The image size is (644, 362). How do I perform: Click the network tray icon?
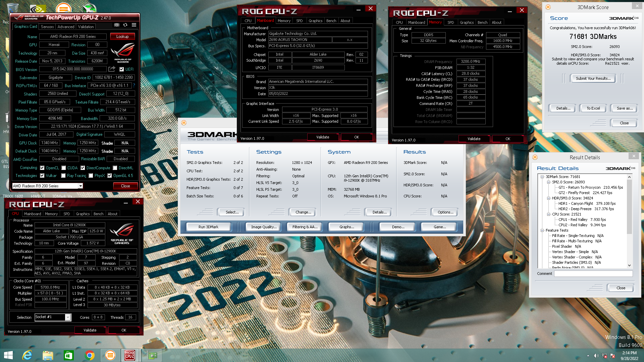(x=604, y=356)
